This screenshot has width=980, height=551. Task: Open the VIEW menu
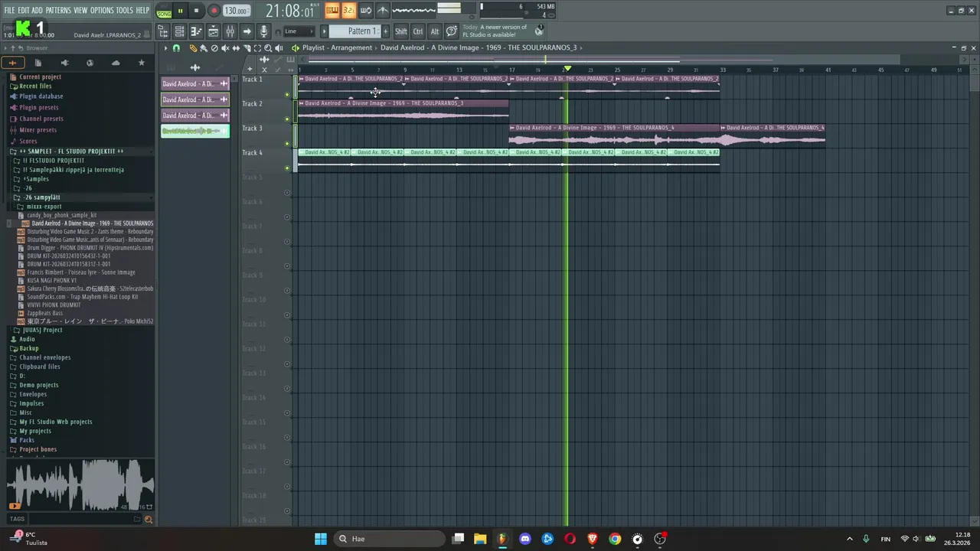(x=80, y=11)
